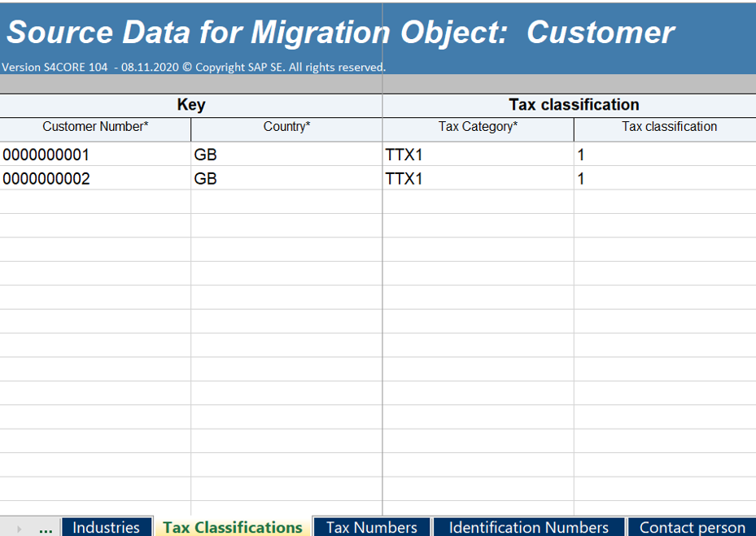This screenshot has width=756, height=536.
Task: Open the Identification Numbers sheet tab
Action: tap(528, 527)
